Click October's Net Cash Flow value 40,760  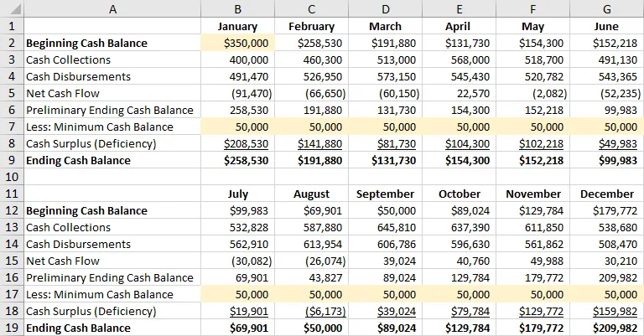click(459, 261)
